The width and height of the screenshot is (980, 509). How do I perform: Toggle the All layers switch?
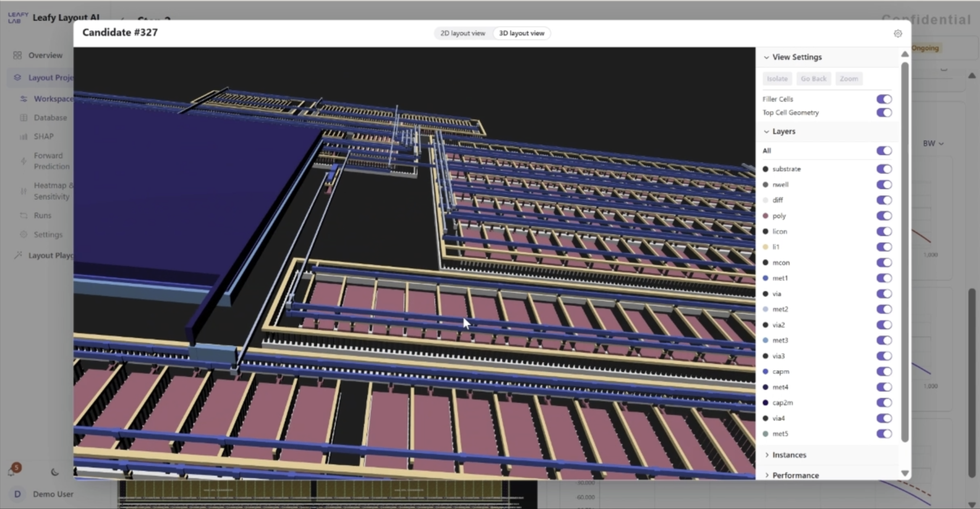(884, 150)
